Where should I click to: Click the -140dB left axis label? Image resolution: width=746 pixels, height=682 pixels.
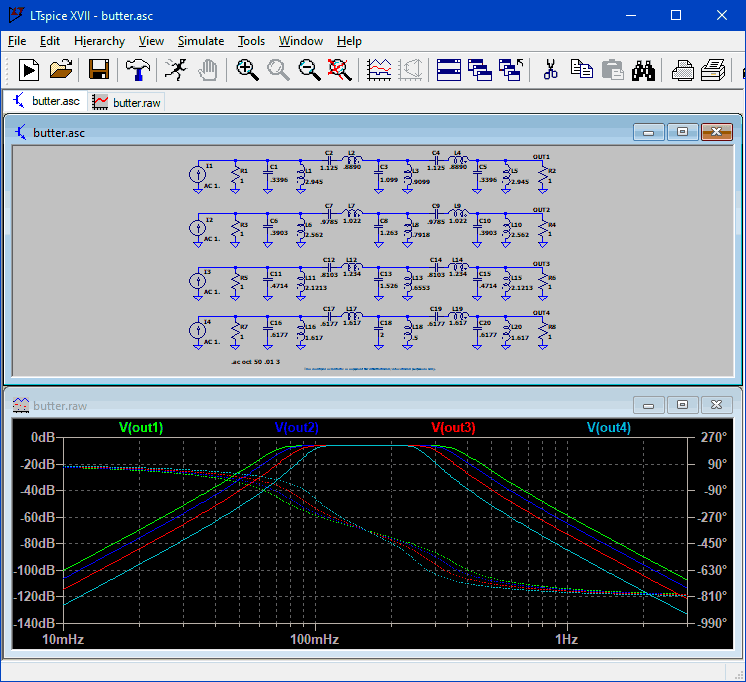pyautogui.click(x=35, y=623)
